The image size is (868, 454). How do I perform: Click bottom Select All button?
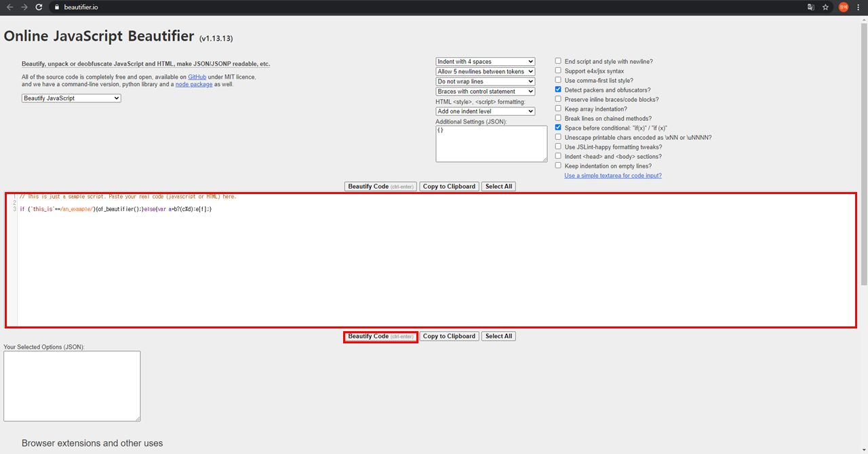tap(498, 337)
